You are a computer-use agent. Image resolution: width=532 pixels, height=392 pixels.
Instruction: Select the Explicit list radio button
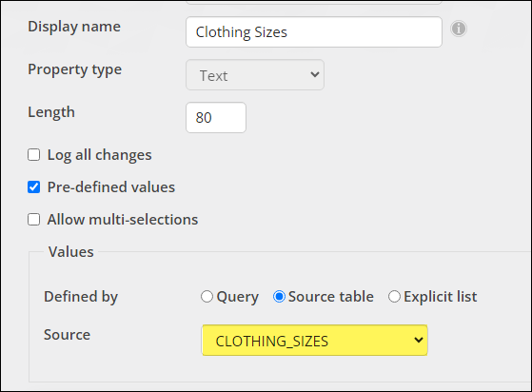tap(394, 297)
